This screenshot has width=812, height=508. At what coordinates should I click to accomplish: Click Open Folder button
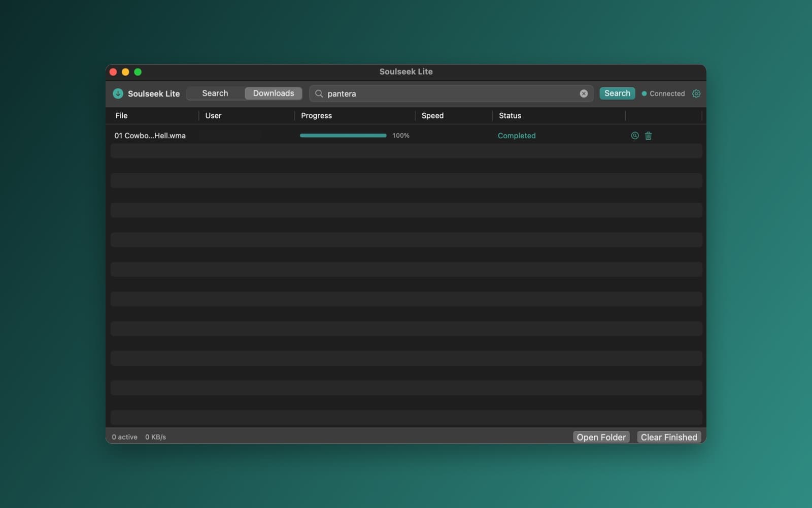601,437
